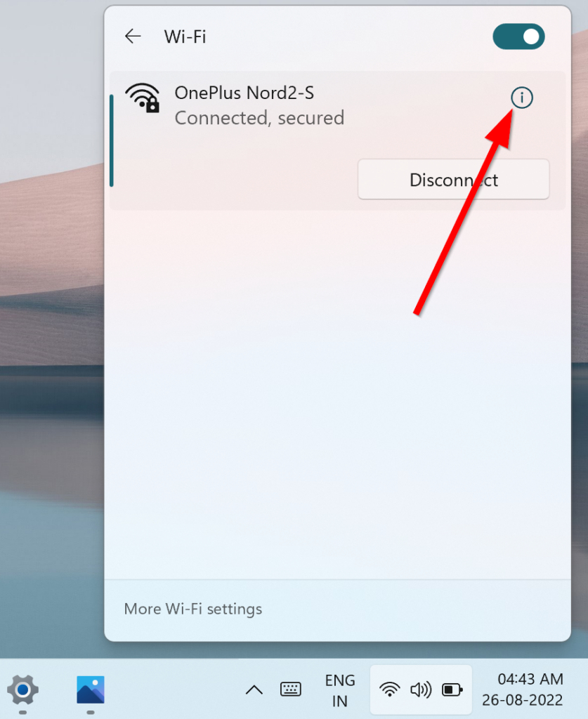Viewport: 588px width, 719px height.
Task: Click the secured Wi-Fi signal icon with lock
Action: tap(143, 98)
